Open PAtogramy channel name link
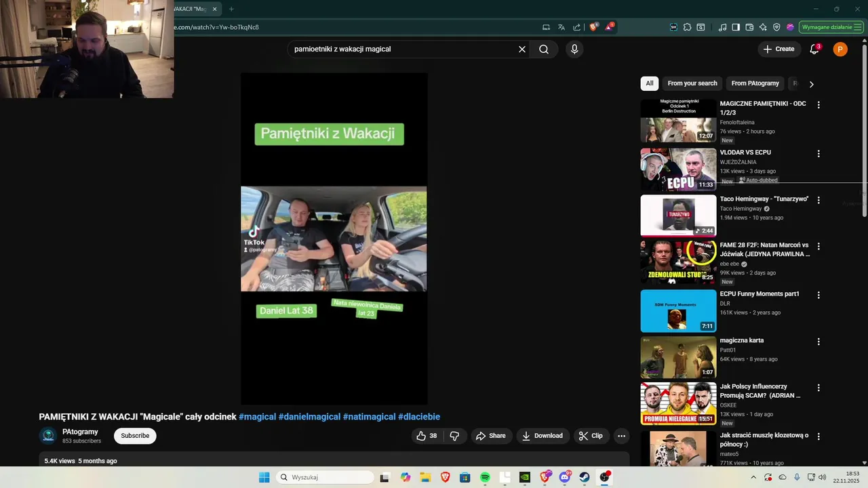The image size is (868, 488). point(80,432)
